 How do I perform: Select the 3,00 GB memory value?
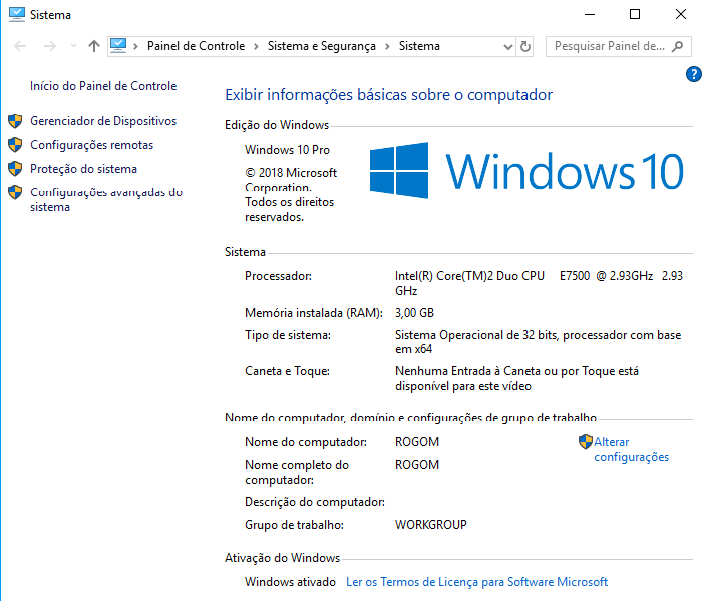click(414, 313)
